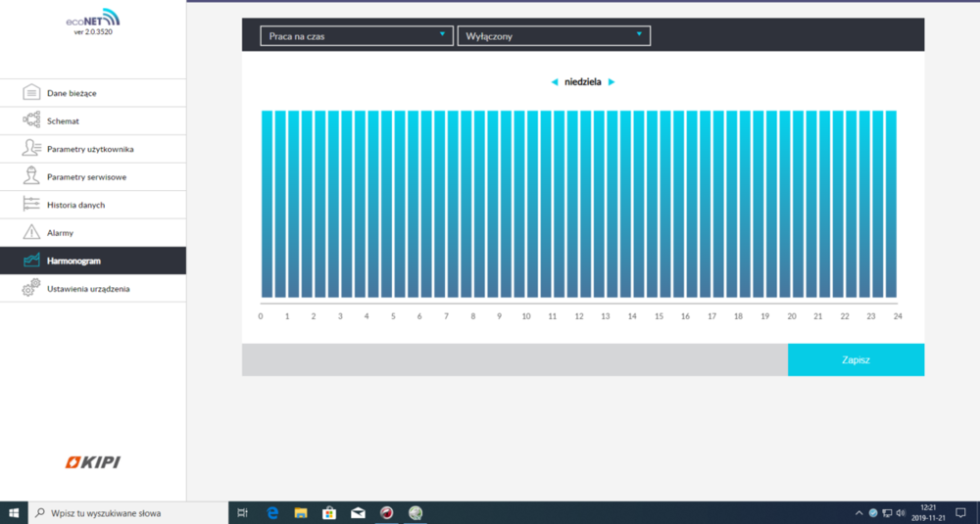Screen dimensions: 980x524
Task: Click the Alarmy warning triangle icon
Action: (31, 233)
